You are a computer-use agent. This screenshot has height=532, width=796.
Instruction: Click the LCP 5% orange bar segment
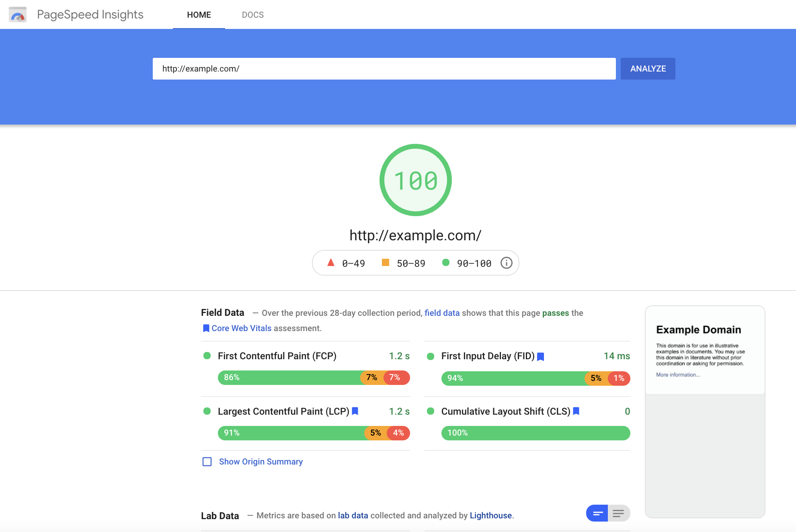coord(376,433)
